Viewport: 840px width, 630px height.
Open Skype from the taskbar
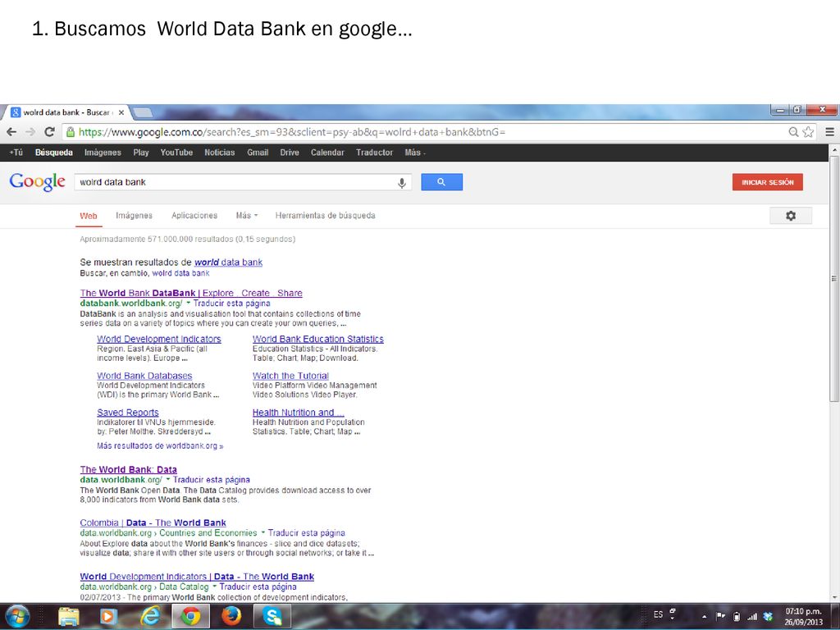272,617
